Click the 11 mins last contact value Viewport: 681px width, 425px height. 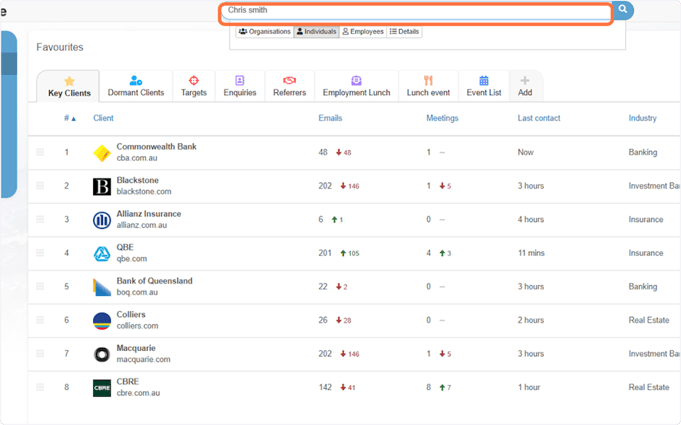[531, 253]
